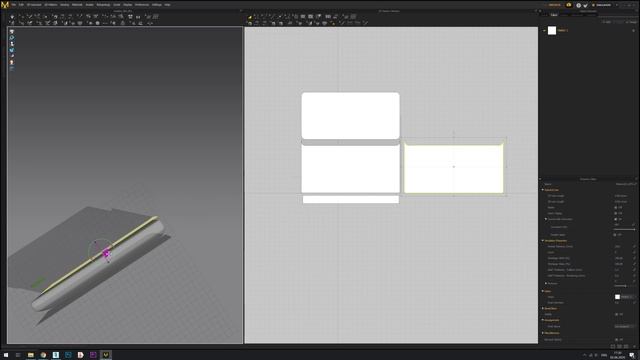Image resolution: width=640 pixels, height=360 pixels.
Task: Toggle the checkbox under Bond/Skive section
Action: pos(616,314)
